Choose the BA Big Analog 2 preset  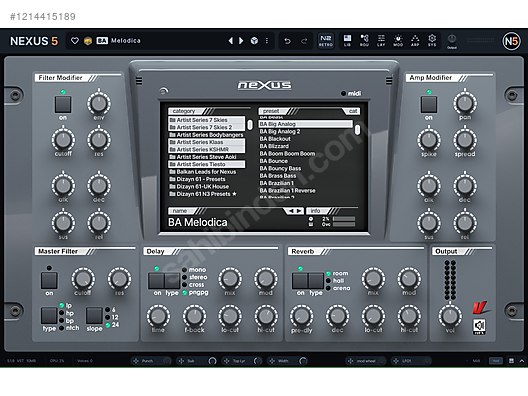[305, 131]
